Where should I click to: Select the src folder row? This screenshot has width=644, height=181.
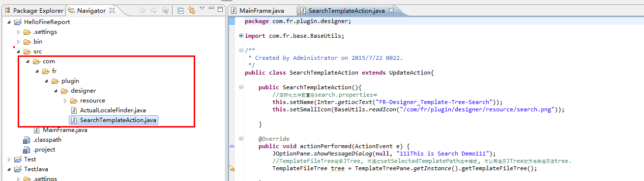point(32,52)
